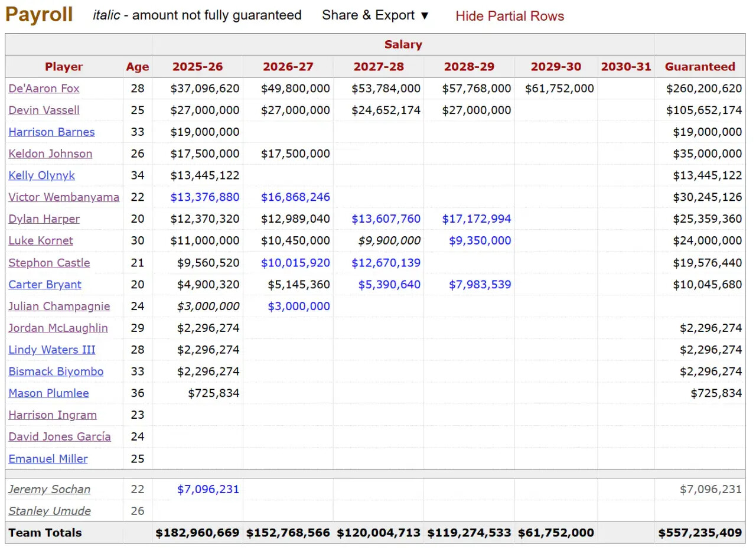The height and width of the screenshot is (554, 756).
Task: Click Jeremy Sochan's blue $7,096,231 2025-26 salary
Action: (x=208, y=490)
